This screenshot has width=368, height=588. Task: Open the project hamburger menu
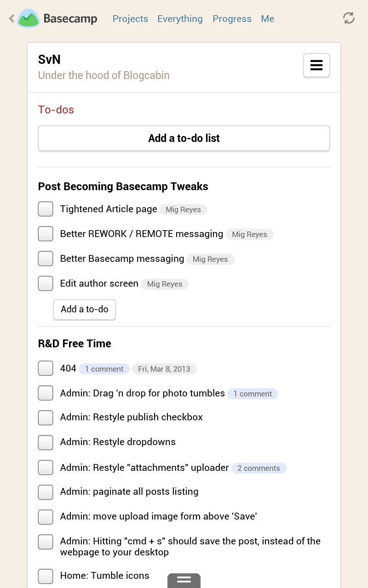(316, 65)
